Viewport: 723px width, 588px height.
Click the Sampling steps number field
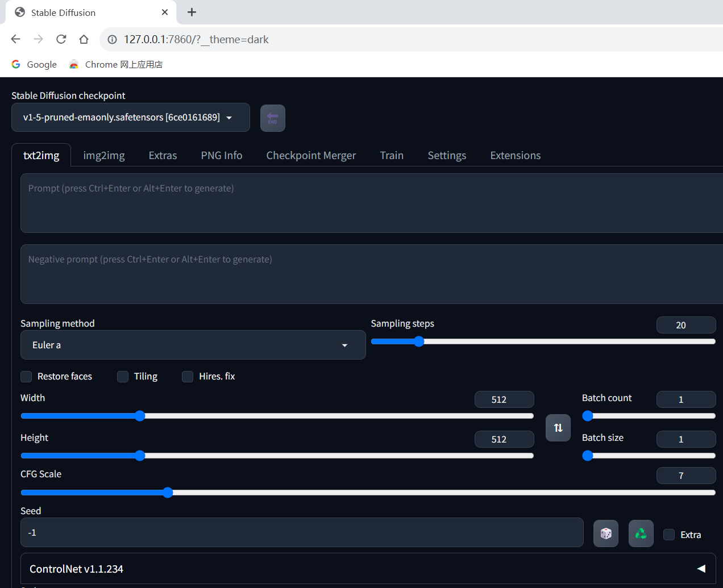[686, 325]
